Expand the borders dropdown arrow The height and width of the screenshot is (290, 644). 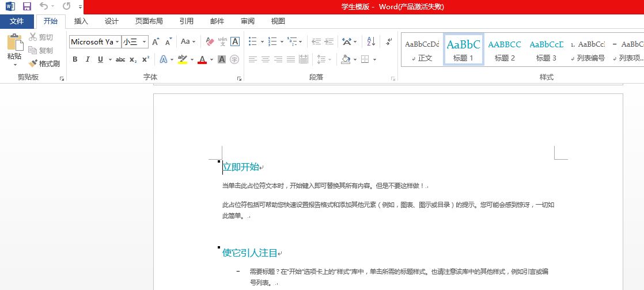[374, 59]
